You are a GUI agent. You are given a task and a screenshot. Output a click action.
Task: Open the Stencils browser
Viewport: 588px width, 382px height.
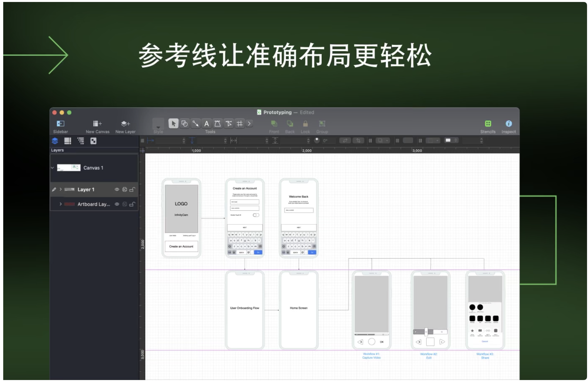(x=488, y=124)
